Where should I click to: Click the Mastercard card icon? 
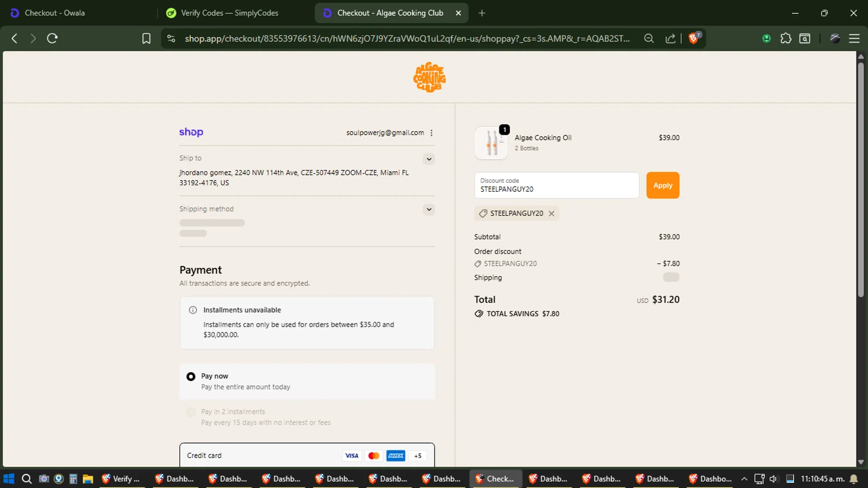(x=374, y=456)
